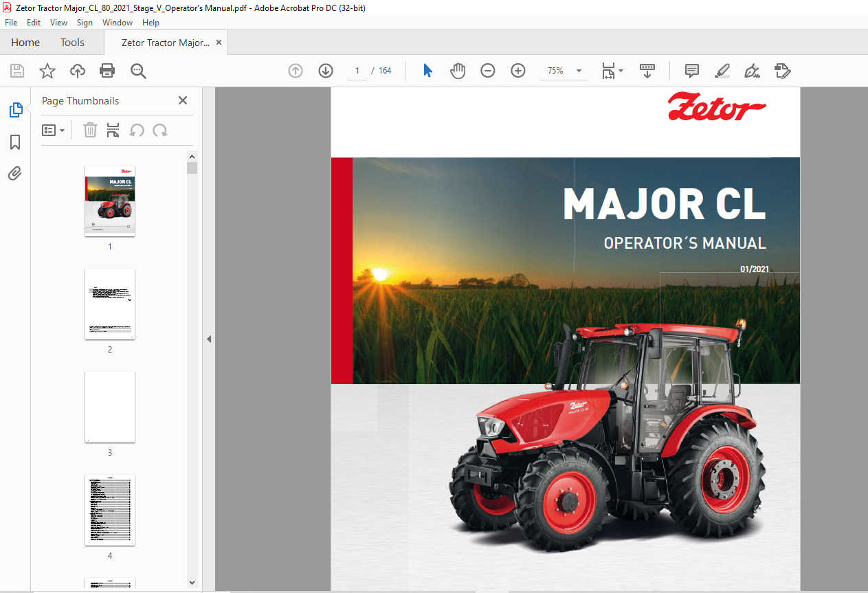The image size is (868, 593).
Task: Click the 01/2021 date text
Action: tap(755, 269)
